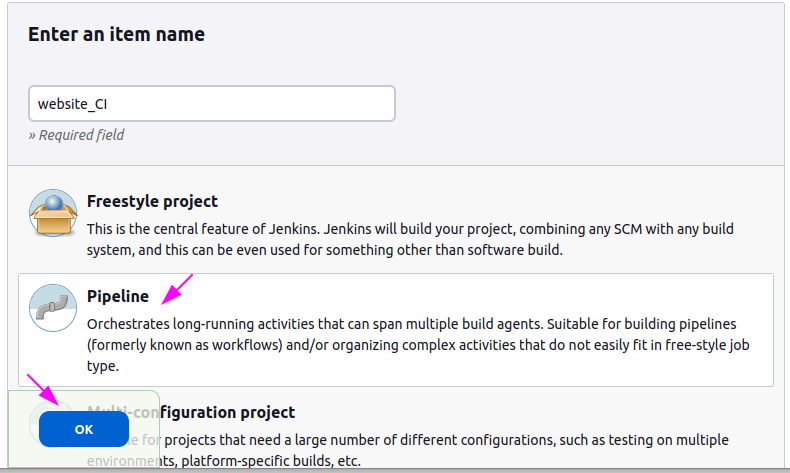The height and width of the screenshot is (473, 790).
Task: Click the Pipeline pipe icon
Action: pyautogui.click(x=53, y=308)
